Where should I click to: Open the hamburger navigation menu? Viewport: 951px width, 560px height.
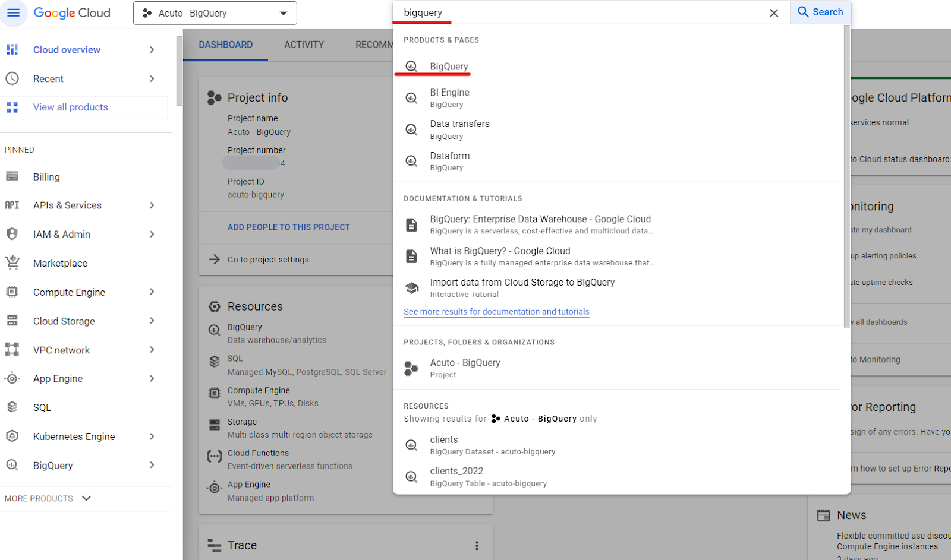(13, 12)
